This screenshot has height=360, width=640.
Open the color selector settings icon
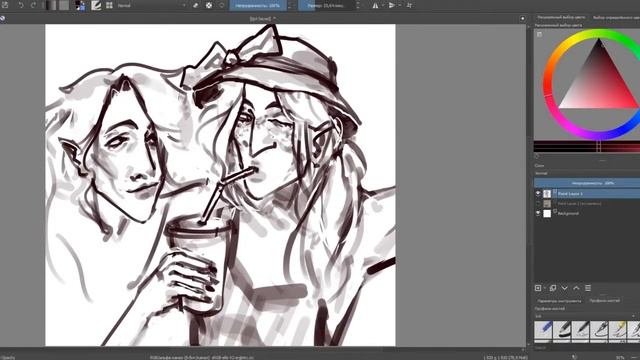pyautogui.click(x=539, y=34)
